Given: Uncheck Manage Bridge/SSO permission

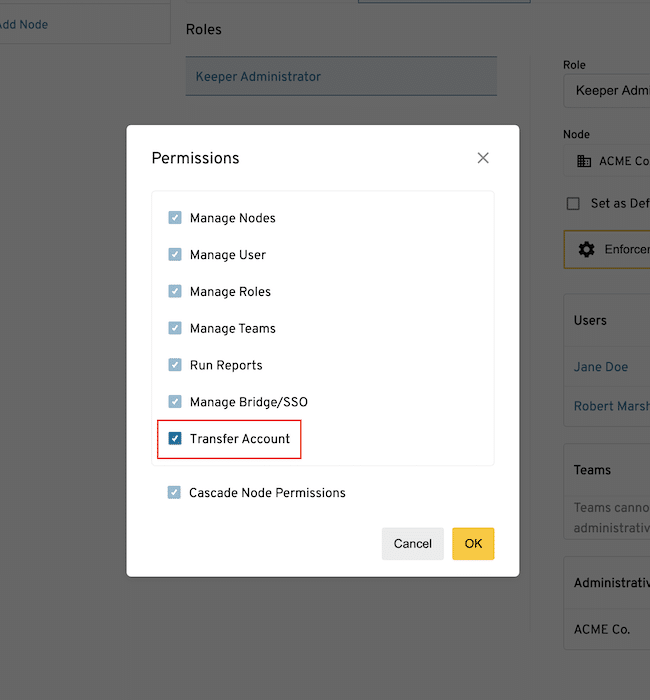Looking at the screenshot, I should tap(175, 402).
